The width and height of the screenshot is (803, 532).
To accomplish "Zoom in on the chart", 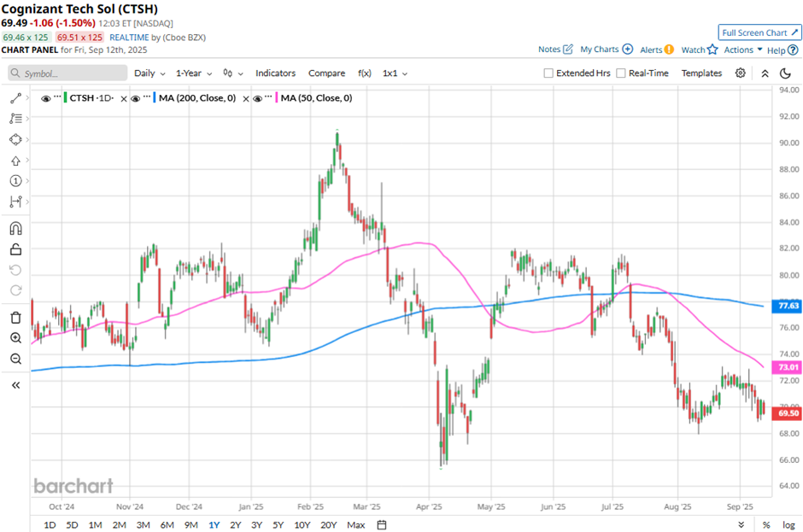I will (16, 338).
